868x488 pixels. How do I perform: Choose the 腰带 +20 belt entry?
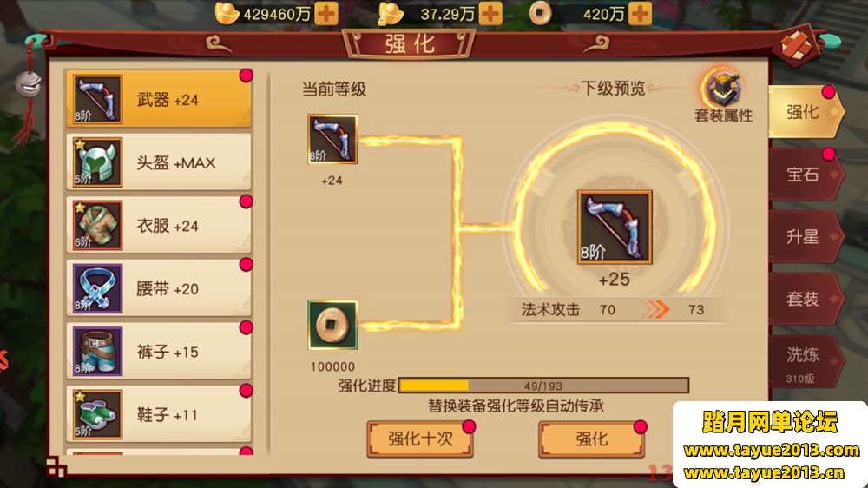pos(159,288)
